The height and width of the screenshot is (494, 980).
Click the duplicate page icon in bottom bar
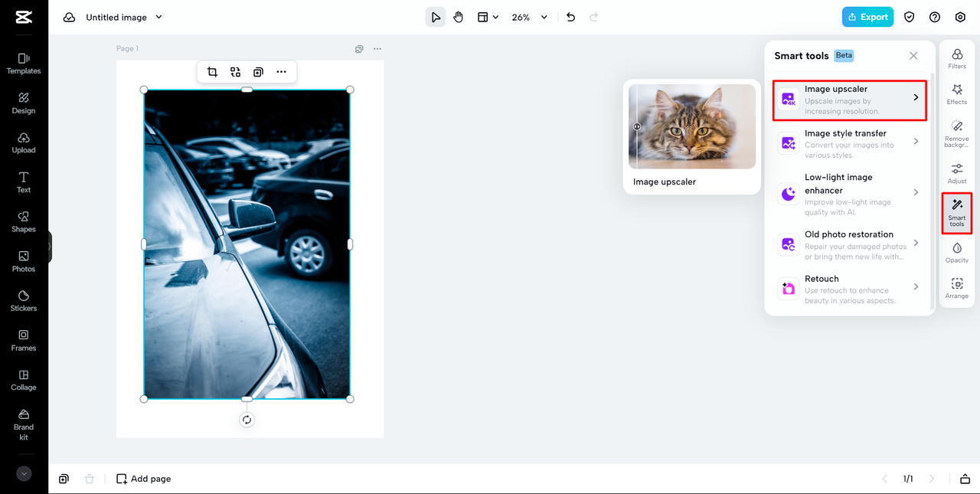coord(64,479)
